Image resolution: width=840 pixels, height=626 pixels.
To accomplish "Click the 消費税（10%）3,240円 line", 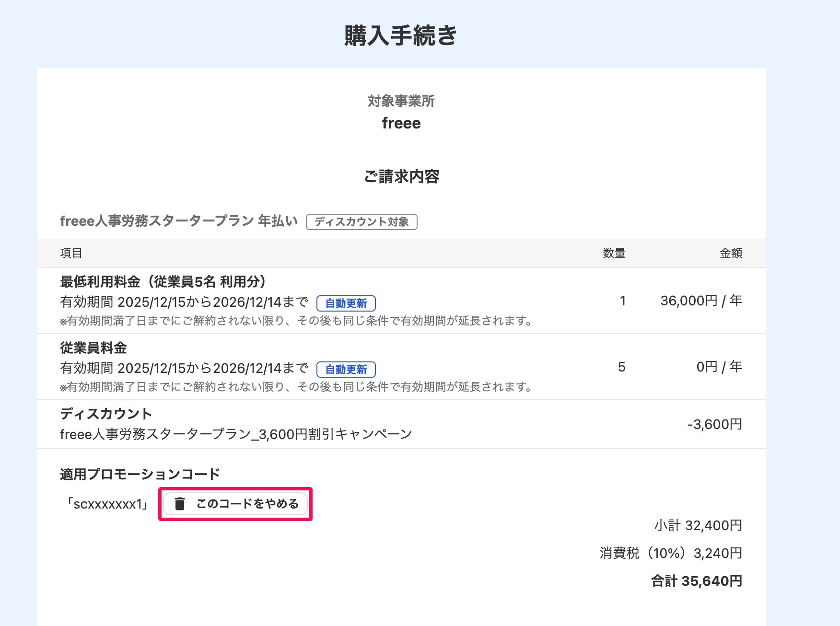I will [671, 553].
